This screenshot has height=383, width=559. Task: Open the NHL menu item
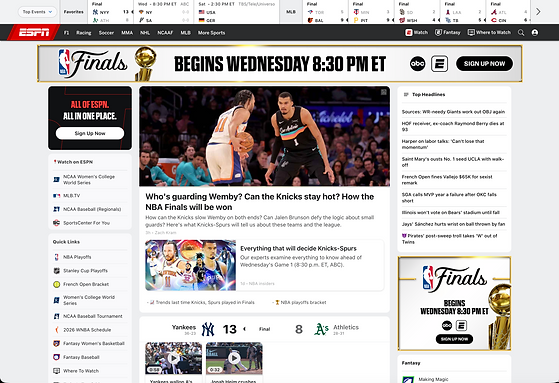coord(145,32)
